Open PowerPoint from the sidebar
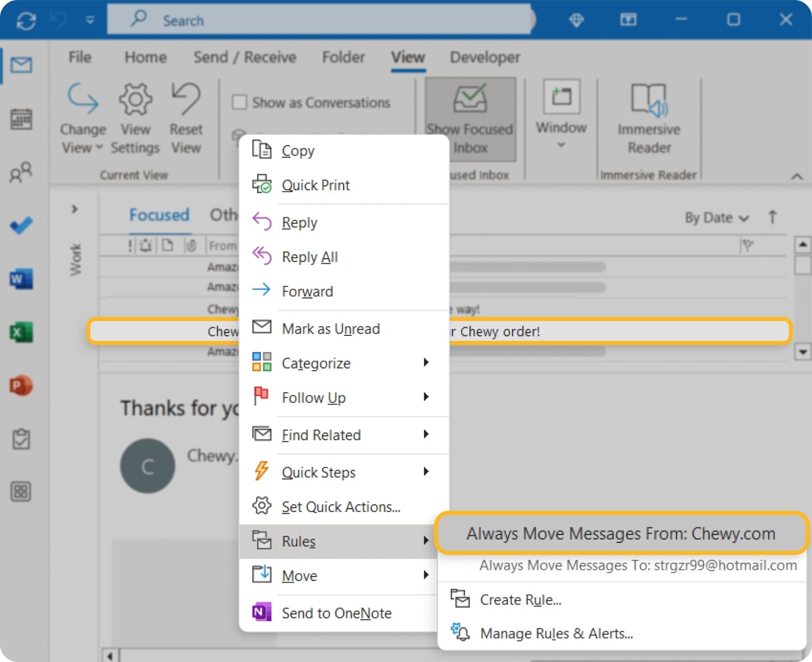 click(x=20, y=386)
